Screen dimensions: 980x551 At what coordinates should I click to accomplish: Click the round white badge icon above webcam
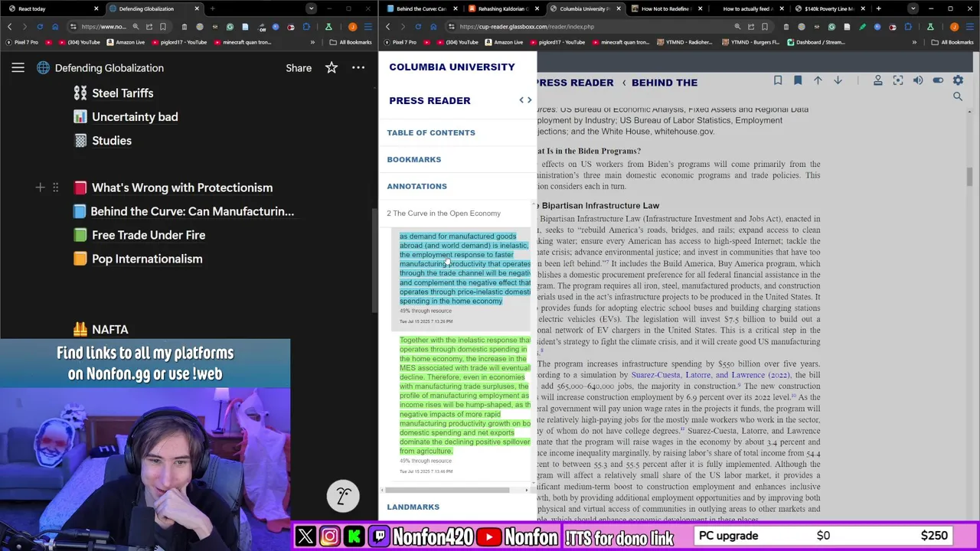[343, 496]
